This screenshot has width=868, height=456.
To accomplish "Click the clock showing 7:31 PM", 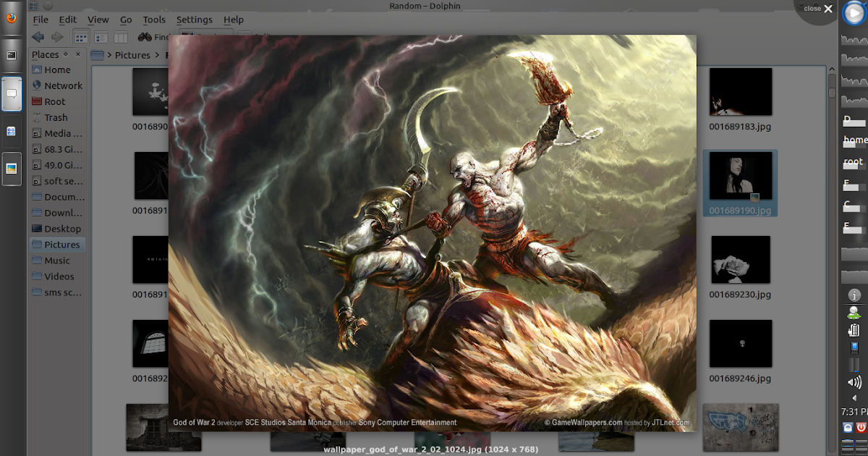I will [x=855, y=412].
